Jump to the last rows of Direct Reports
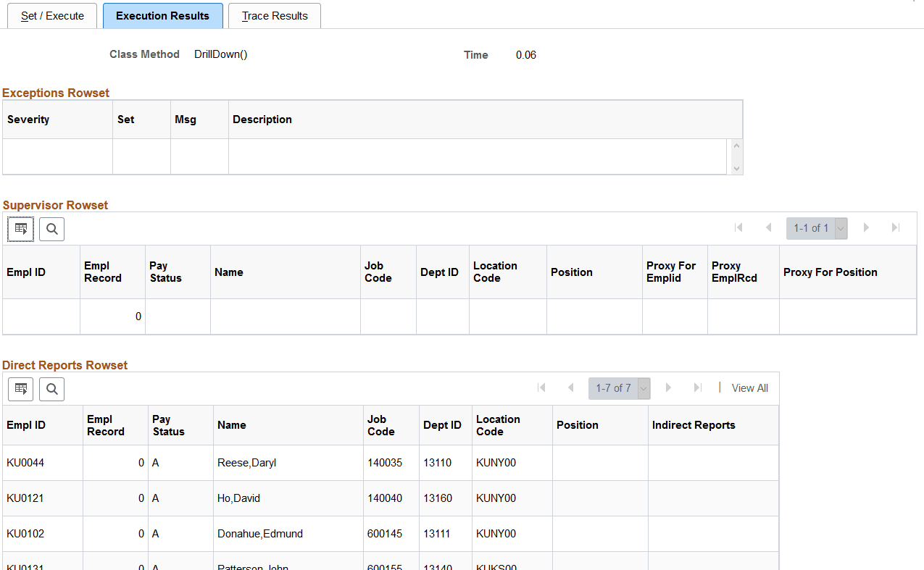The height and width of the screenshot is (570, 924). click(697, 387)
